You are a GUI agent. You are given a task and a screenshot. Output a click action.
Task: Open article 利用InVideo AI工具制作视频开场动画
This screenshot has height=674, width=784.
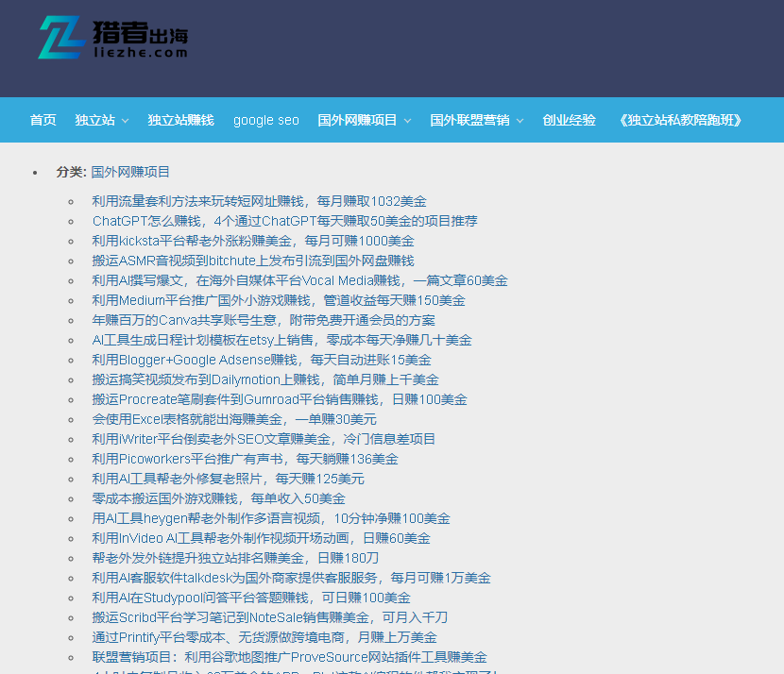[261, 538]
